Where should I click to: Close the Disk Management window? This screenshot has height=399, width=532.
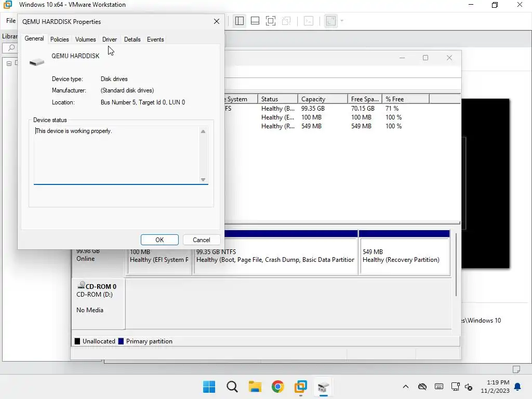(449, 58)
